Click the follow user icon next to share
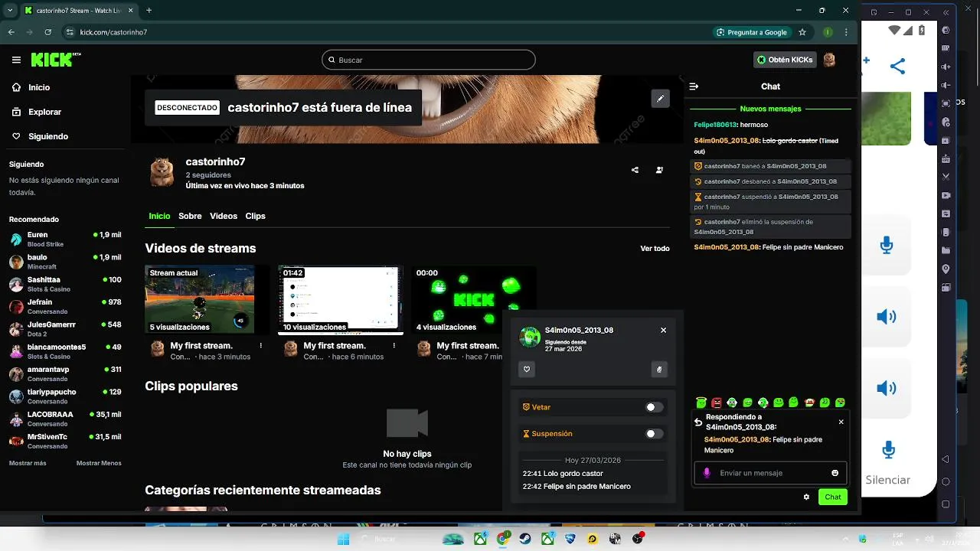The width and height of the screenshot is (980, 551). [x=659, y=170]
